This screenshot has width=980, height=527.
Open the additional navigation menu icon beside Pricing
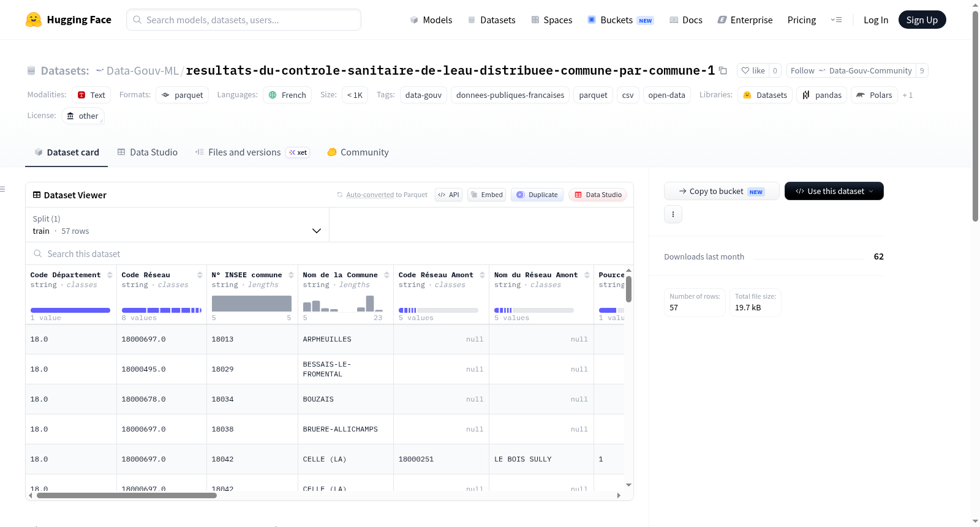click(836, 20)
